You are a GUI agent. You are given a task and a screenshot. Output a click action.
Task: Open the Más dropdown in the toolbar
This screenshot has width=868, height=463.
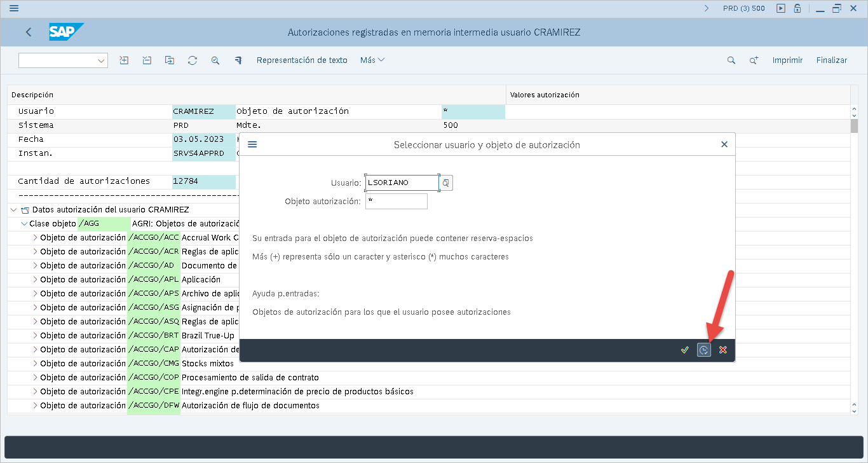[372, 60]
